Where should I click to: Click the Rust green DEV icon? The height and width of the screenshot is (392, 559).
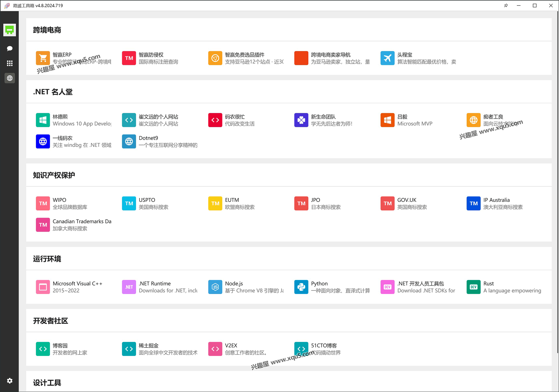pyautogui.click(x=473, y=287)
